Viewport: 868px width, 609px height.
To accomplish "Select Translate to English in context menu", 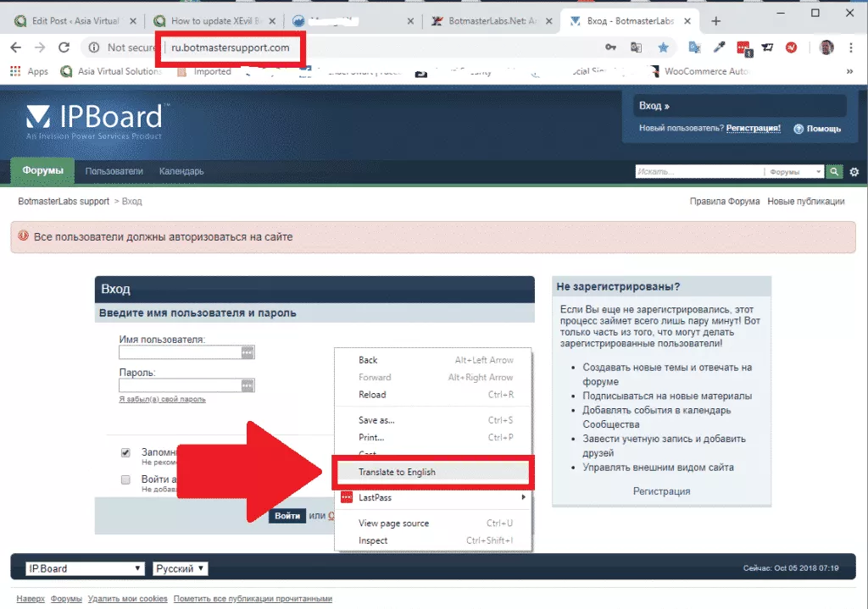I will coord(397,472).
